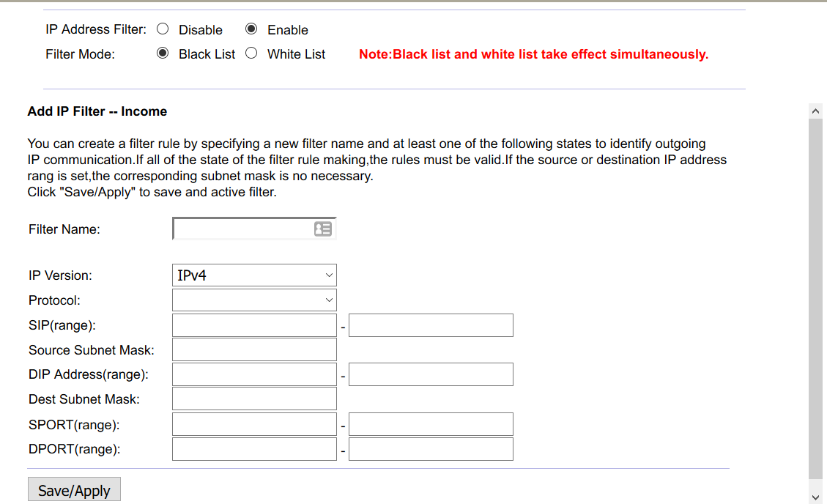Click the contact card icon in Filter Name
Image resolution: width=827 pixels, height=504 pixels.
point(322,229)
